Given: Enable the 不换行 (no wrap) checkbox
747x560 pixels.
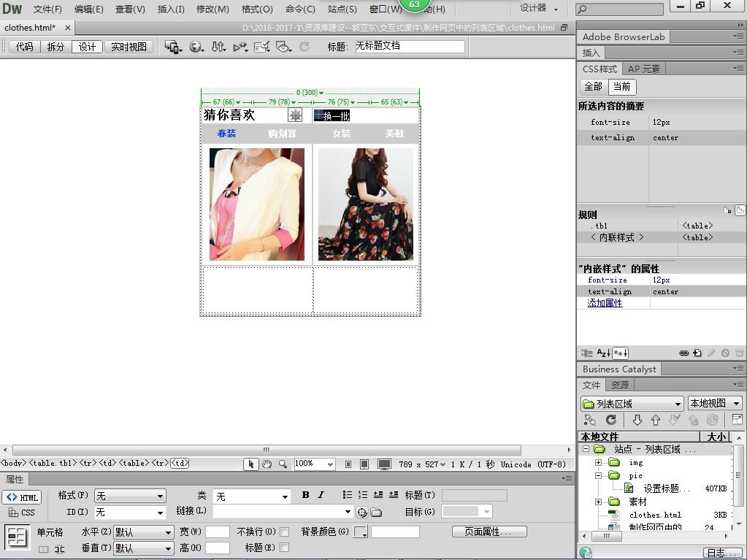Looking at the screenshot, I should tap(284, 532).
